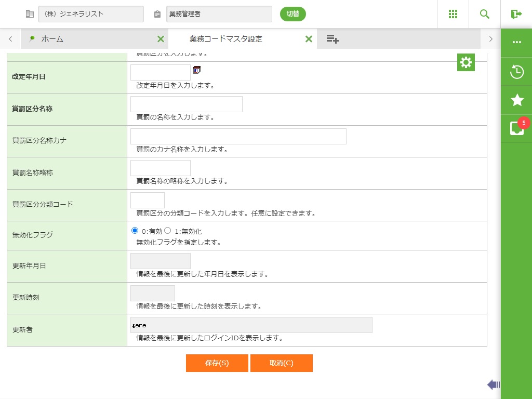Open favorites star icon in sidebar
The image size is (532, 399).
[517, 100]
